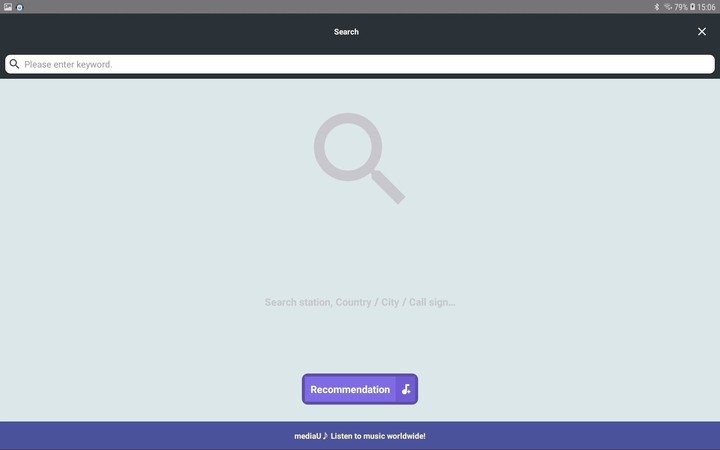Tap the Wi-Fi signal icon in status bar
This screenshot has height=450, width=720.
667,7
